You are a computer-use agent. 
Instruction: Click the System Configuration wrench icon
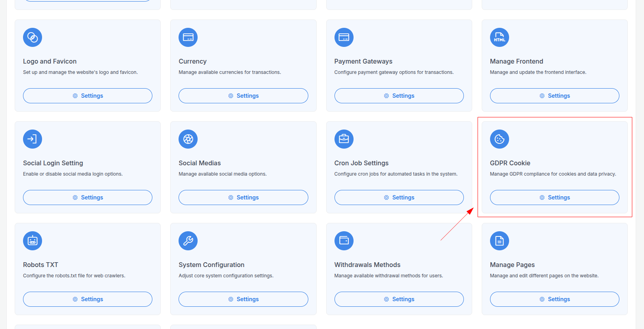coord(188,241)
